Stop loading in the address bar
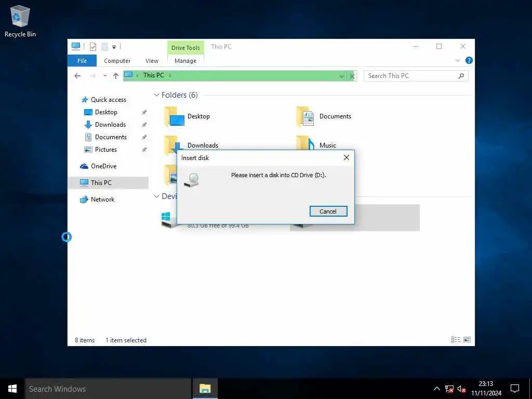Image resolution: width=532 pixels, height=399 pixels. 352,76
